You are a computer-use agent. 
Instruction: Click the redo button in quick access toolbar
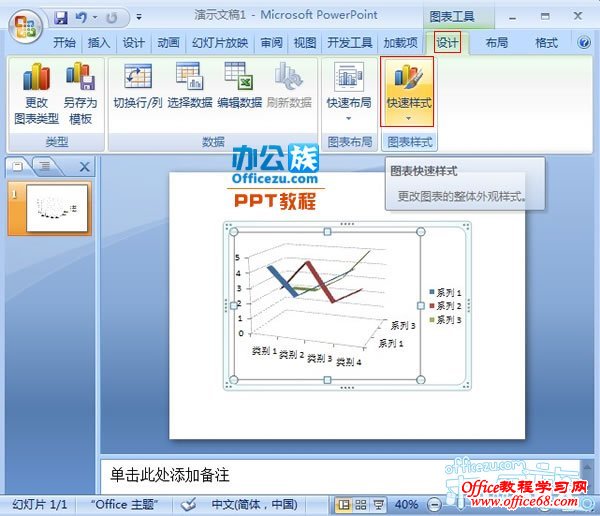pos(111,18)
